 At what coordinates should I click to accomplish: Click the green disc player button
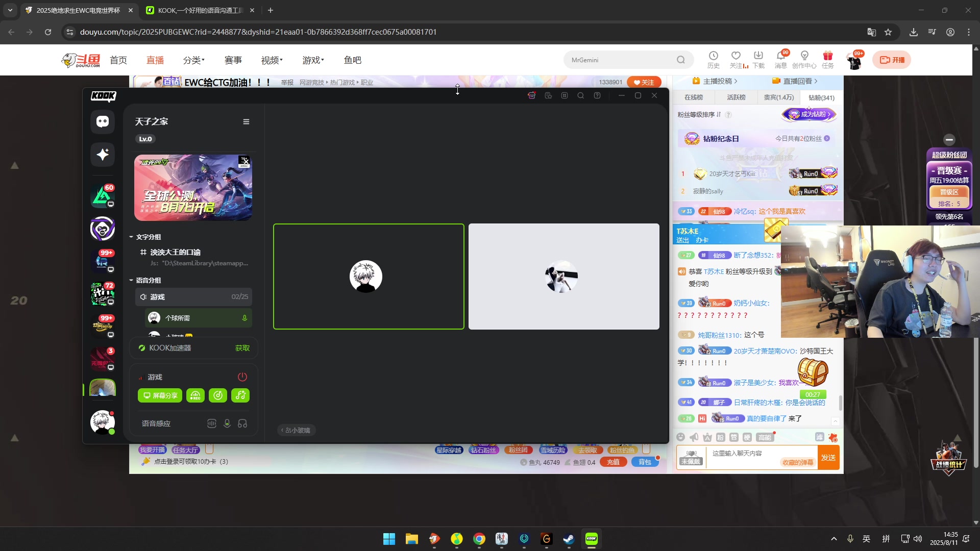tap(218, 395)
